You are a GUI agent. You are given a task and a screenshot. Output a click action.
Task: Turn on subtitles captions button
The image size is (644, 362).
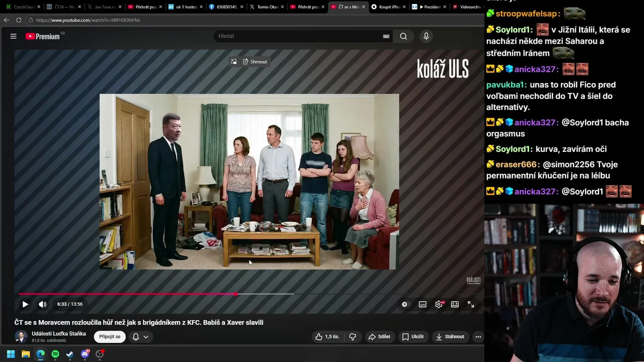(423, 304)
